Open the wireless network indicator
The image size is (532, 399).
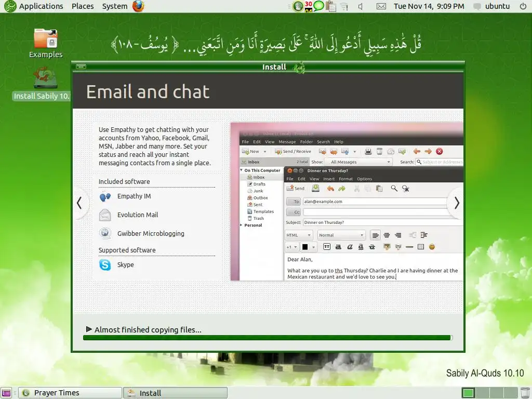(x=344, y=6)
